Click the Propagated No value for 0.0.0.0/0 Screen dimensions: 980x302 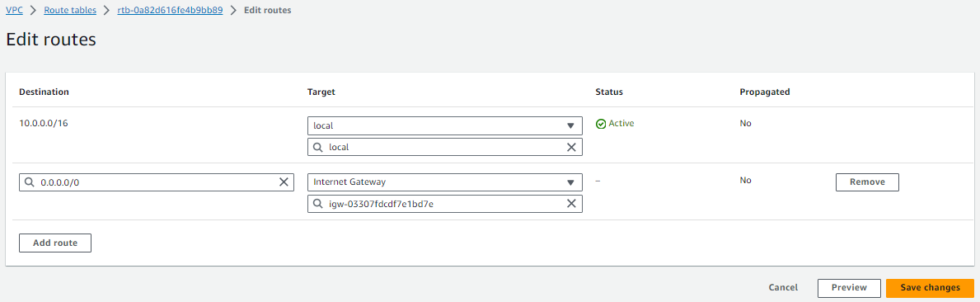tap(746, 179)
